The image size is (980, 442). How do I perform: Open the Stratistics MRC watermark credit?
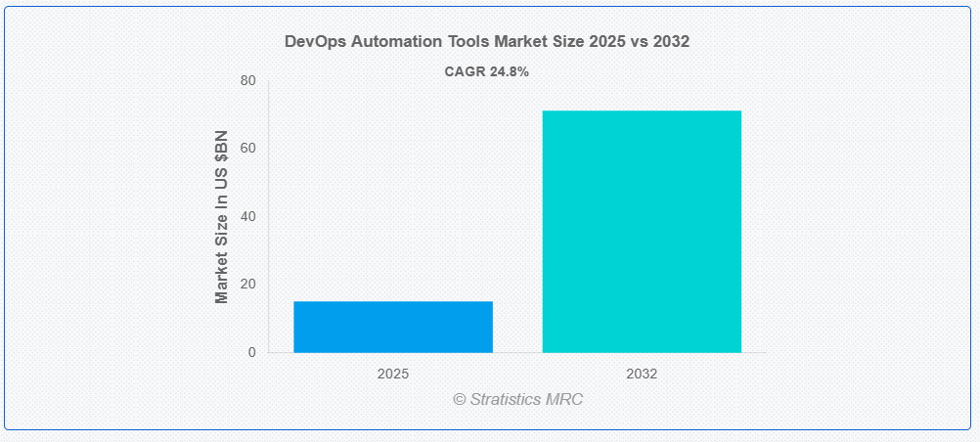click(x=518, y=399)
